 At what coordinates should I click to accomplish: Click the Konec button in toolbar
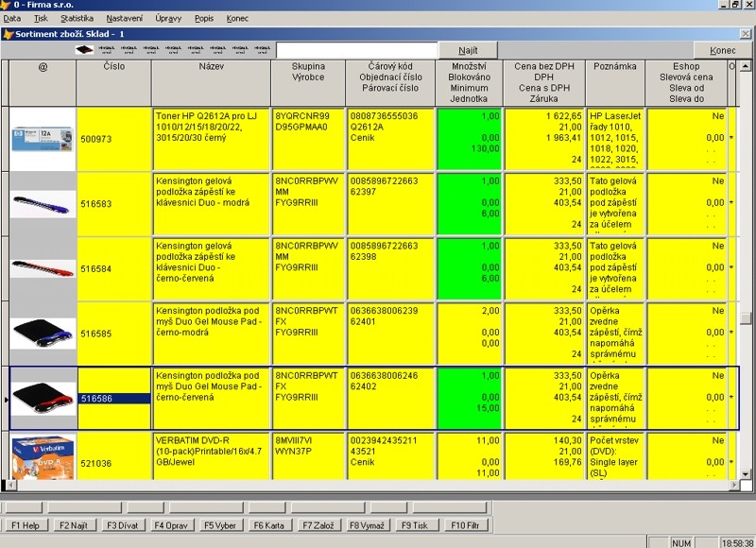click(722, 49)
